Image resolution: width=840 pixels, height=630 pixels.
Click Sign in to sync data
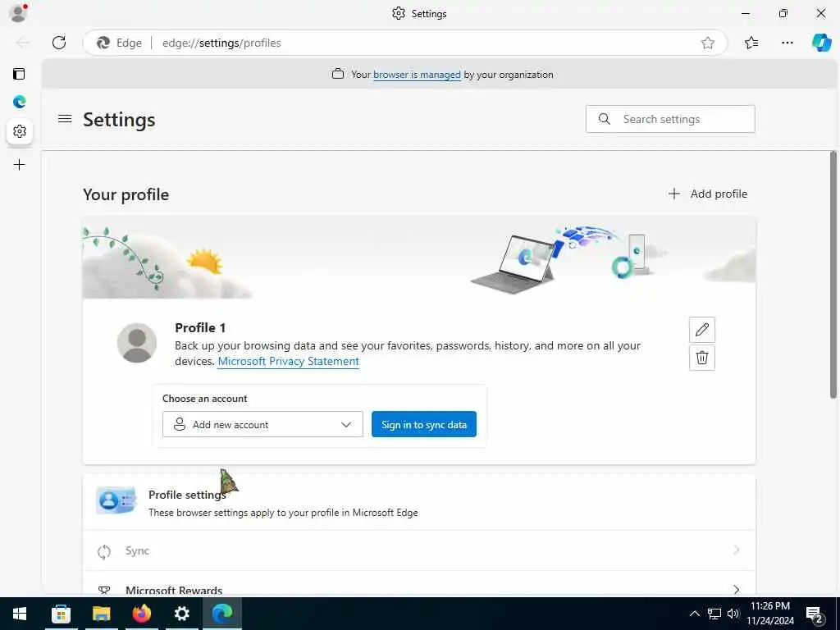[x=424, y=424]
